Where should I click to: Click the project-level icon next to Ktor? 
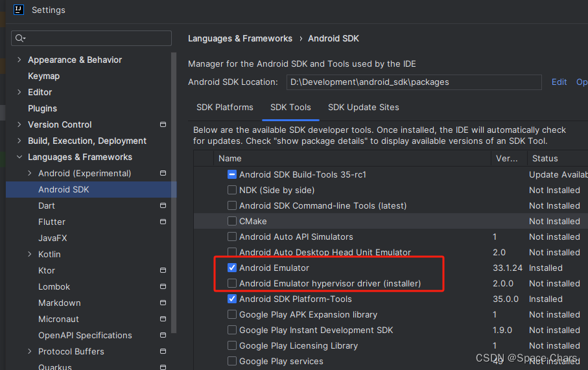163,270
